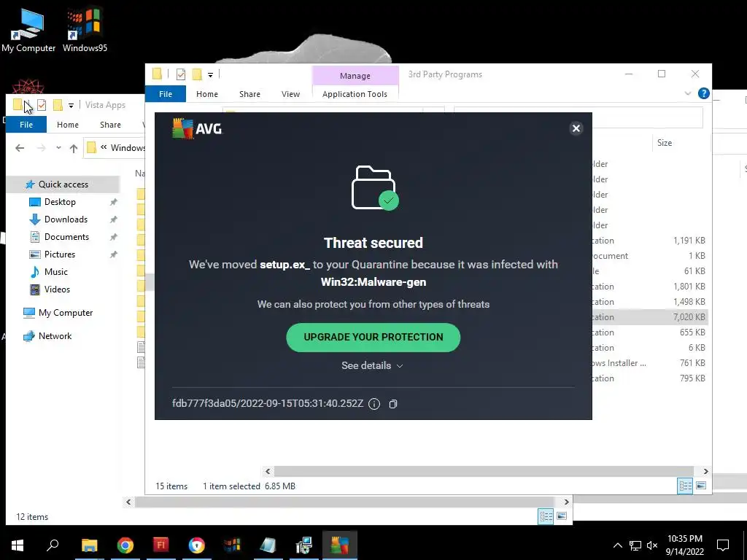747x560 pixels.
Task: Open File tab in Vista Apps window
Action: pos(26,125)
